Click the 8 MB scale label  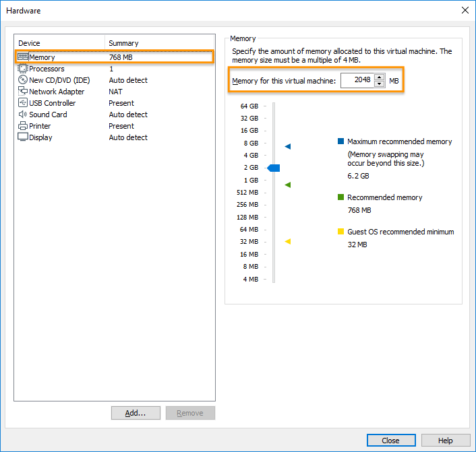(250, 266)
